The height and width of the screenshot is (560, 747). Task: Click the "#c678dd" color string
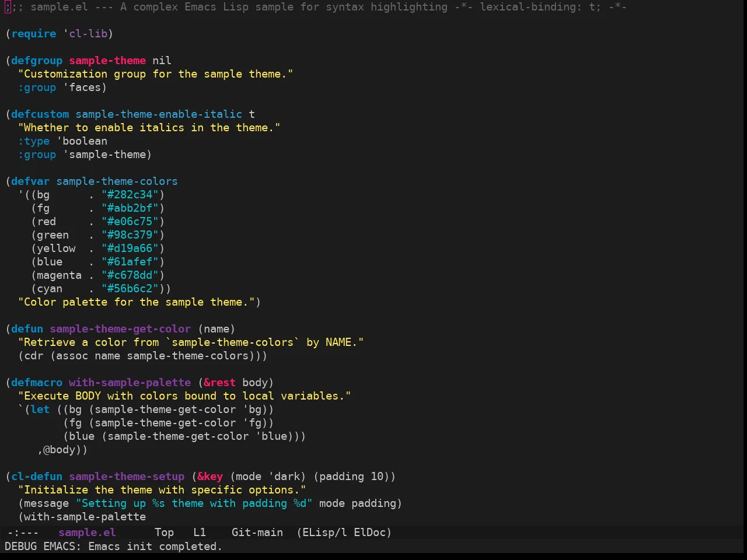(x=130, y=275)
